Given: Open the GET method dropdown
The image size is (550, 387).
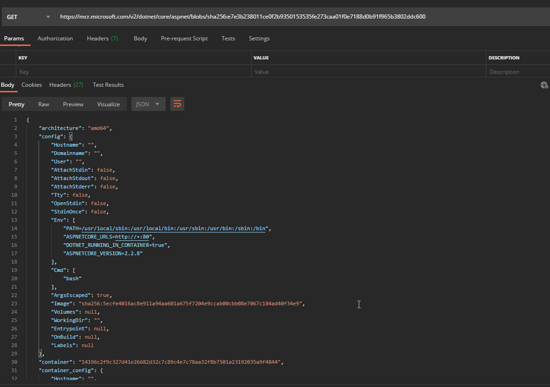Looking at the screenshot, I should point(28,17).
